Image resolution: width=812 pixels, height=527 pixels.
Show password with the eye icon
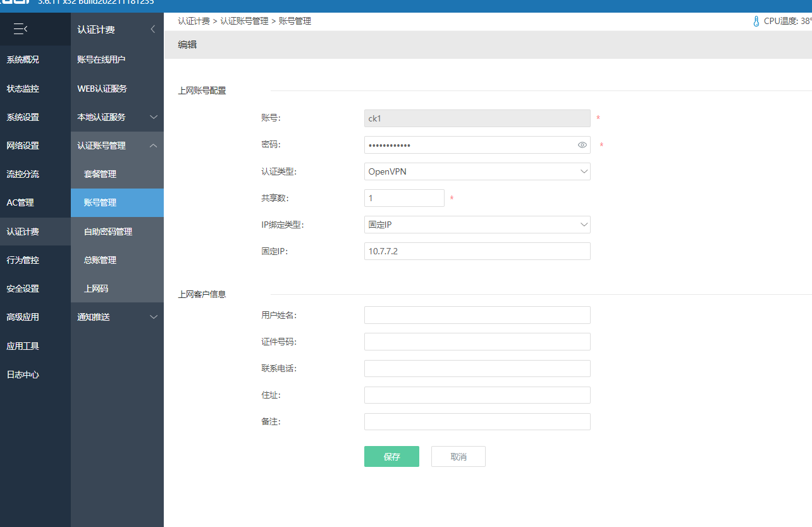[582, 145]
